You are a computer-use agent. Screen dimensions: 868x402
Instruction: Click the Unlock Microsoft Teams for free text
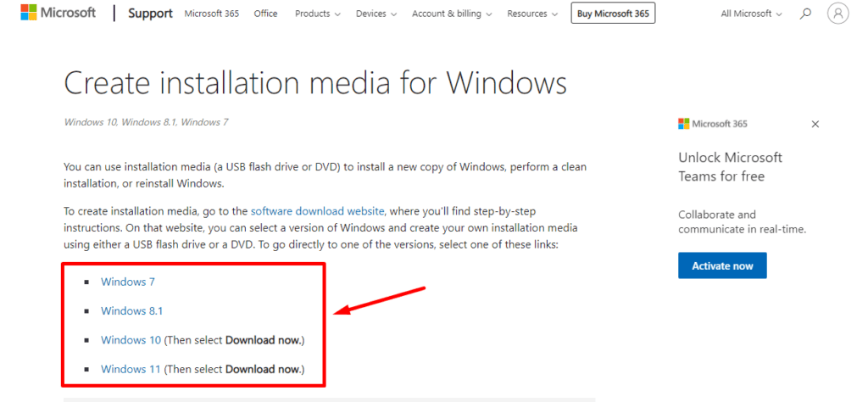click(x=730, y=167)
